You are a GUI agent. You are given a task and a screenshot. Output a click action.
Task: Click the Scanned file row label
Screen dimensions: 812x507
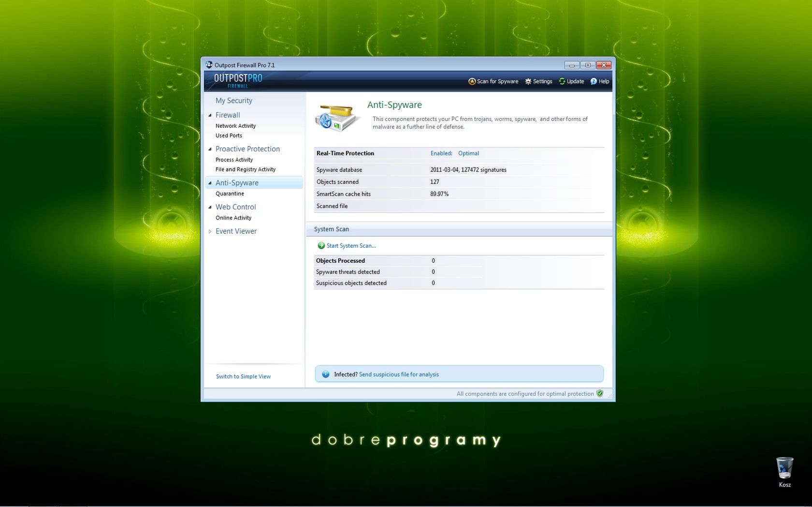tap(332, 206)
